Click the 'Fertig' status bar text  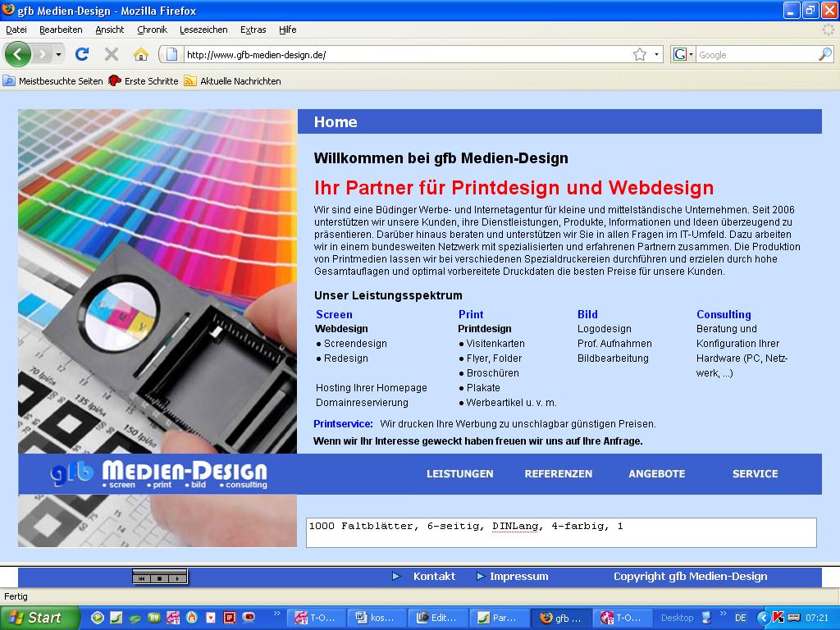[x=16, y=596]
